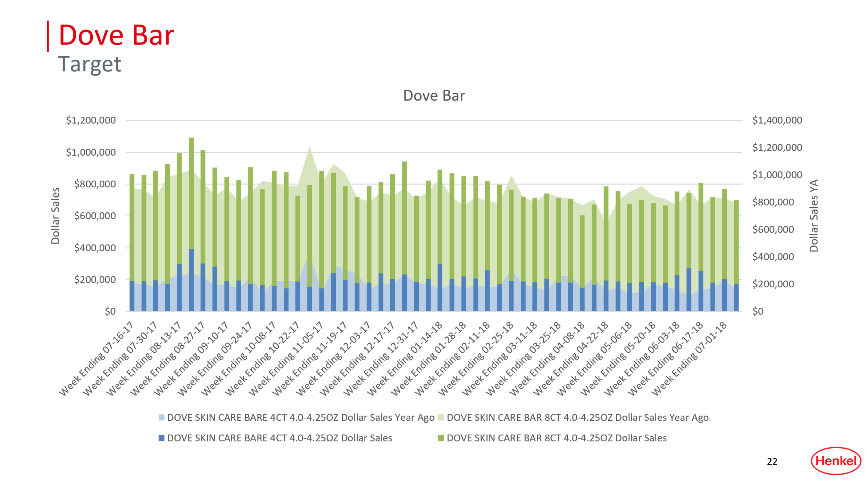Click the first blue bar on the left
Screen dimensions: 868x485
pos(132,296)
